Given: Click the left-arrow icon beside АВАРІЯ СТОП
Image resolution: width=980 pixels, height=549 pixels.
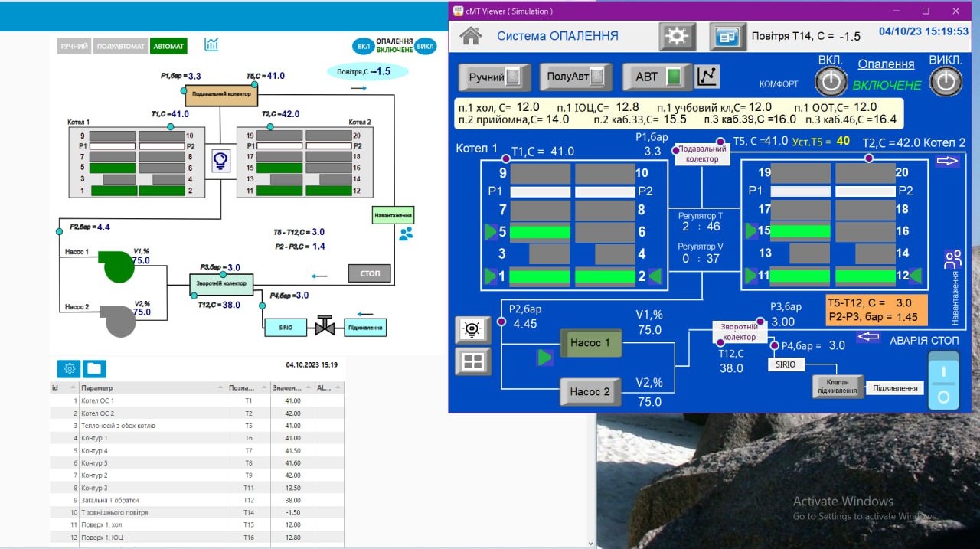Looking at the screenshot, I should click(868, 337).
